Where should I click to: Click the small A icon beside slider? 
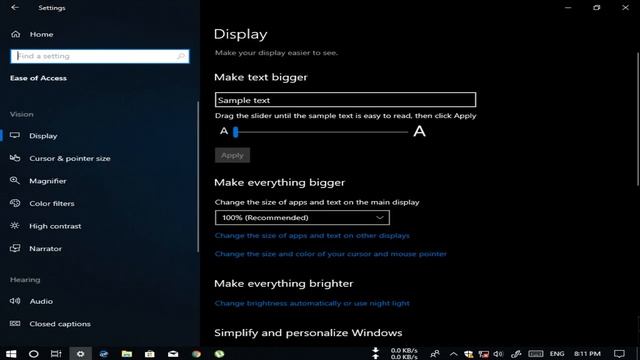point(224,131)
